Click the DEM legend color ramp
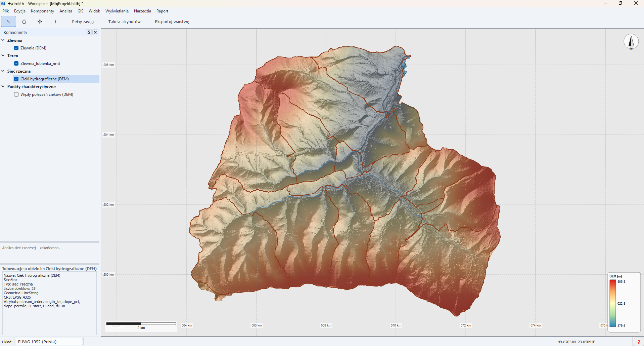The width and height of the screenshot is (644, 346). click(613, 303)
